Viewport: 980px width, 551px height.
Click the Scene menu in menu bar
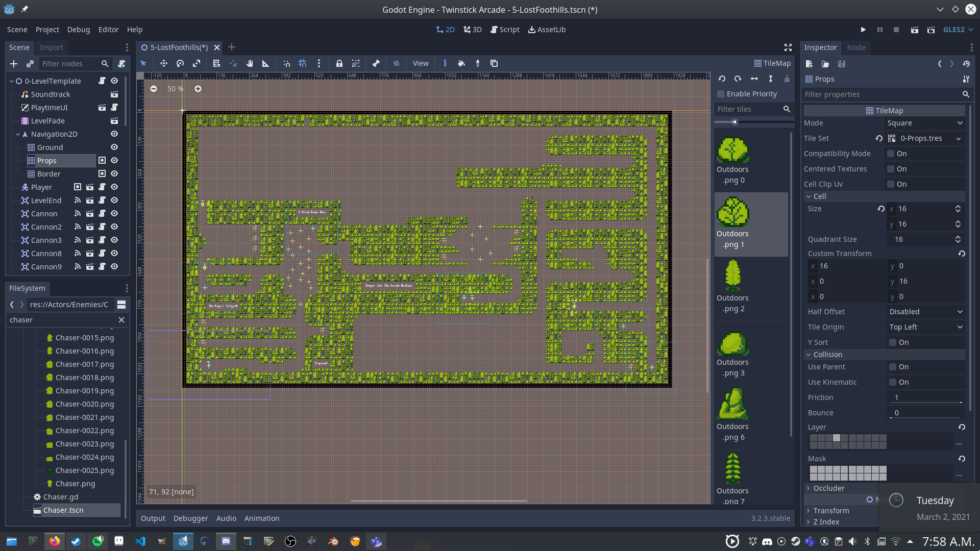17,29
